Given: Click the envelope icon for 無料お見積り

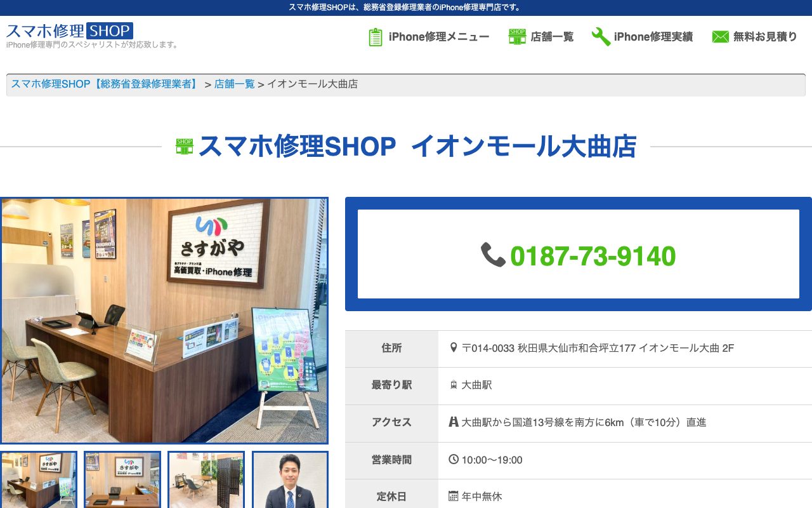Looking at the screenshot, I should [721, 37].
